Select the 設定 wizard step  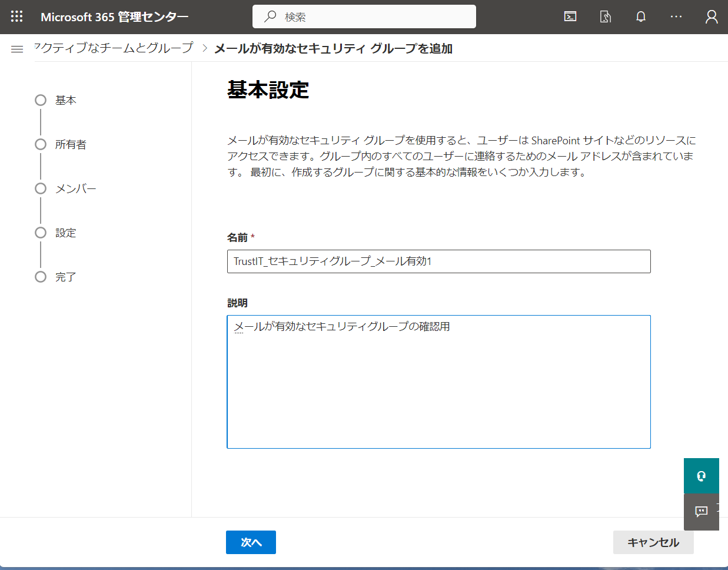pyautogui.click(x=56, y=233)
